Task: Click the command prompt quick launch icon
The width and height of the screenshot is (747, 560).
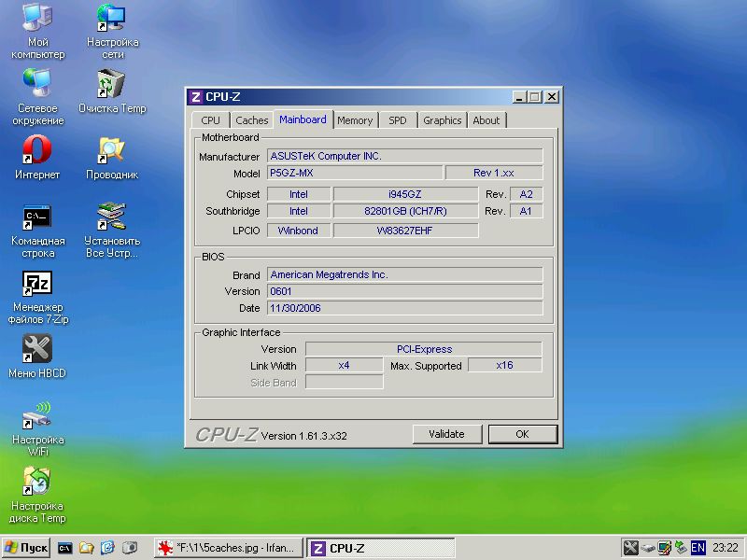Action: [65, 548]
